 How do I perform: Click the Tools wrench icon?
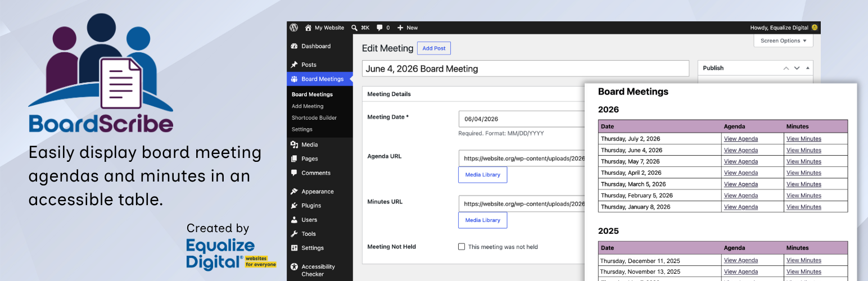(x=294, y=234)
